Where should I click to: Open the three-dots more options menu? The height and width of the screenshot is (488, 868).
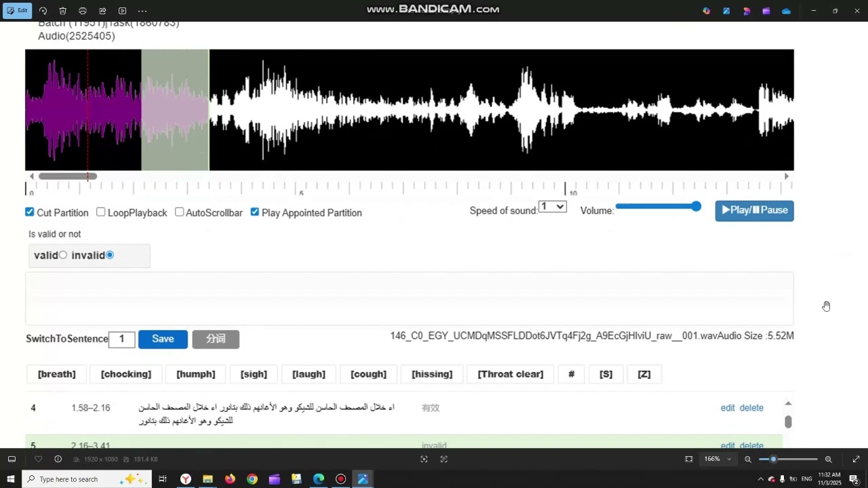point(142,11)
